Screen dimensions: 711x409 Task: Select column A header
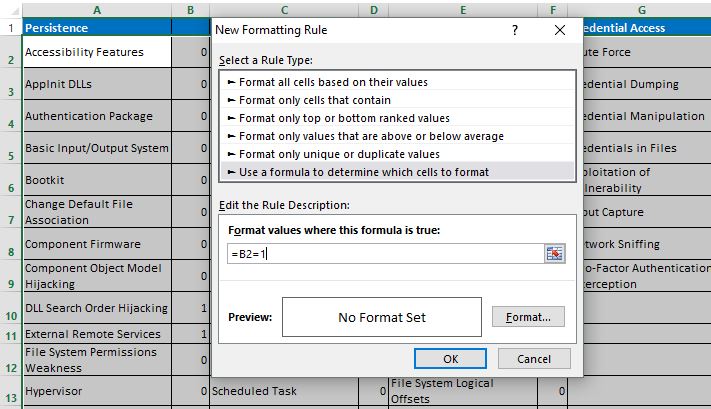(96, 9)
